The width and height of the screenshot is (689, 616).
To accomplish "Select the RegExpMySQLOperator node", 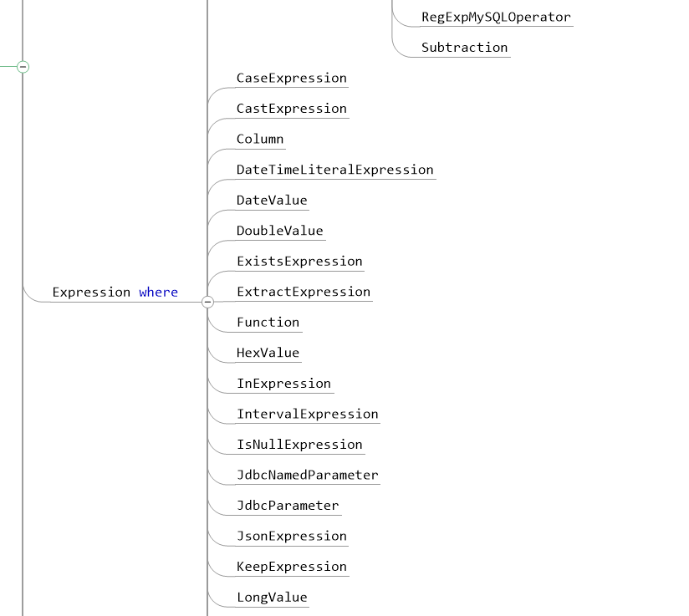I will click(496, 18).
